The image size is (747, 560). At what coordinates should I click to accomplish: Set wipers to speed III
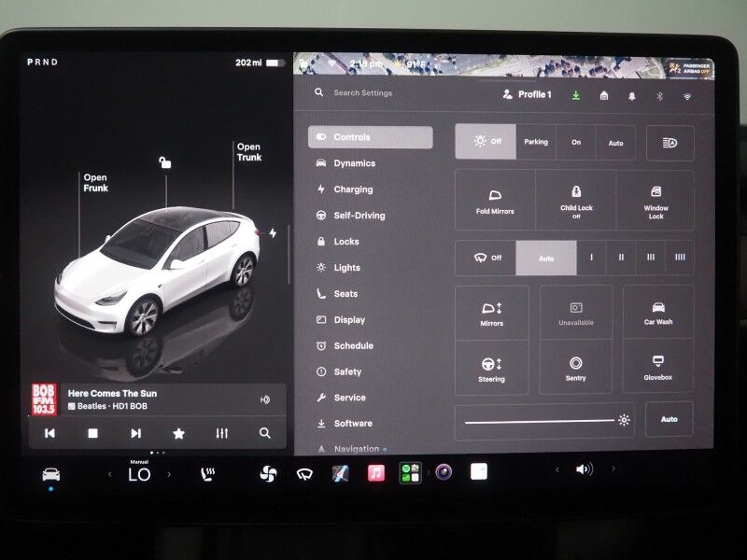click(650, 258)
